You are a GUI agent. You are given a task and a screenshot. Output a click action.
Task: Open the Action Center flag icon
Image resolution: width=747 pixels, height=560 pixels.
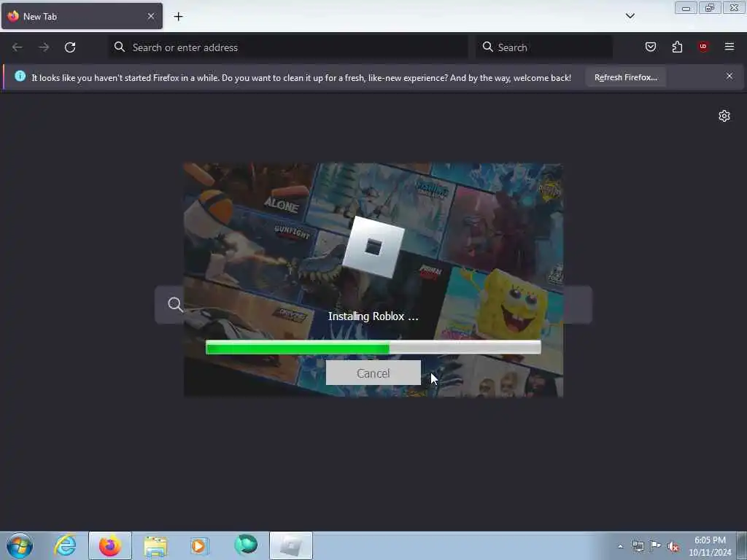[656, 545]
